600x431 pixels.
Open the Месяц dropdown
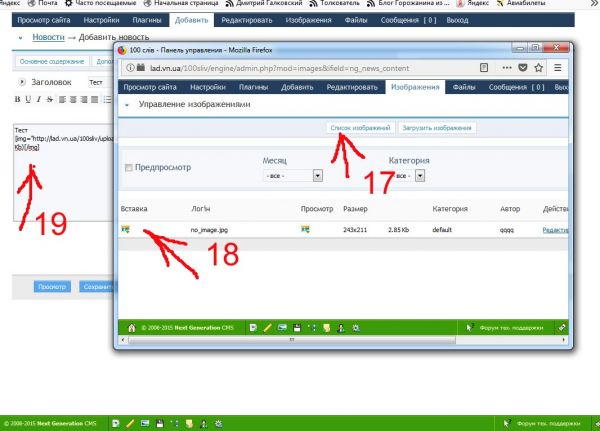pos(293,176)
